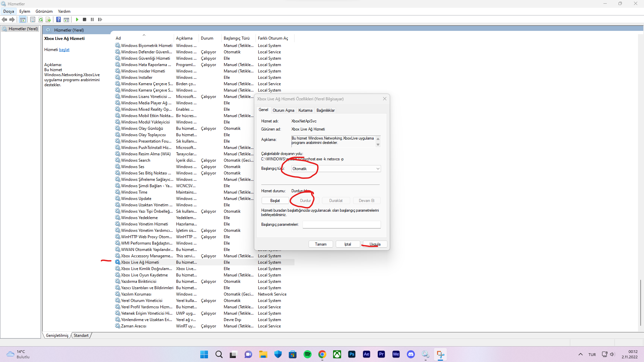Viewport: 644px width, 362px height.
Task: Sort services by the Ad column header
Action: tap(144, 38)
